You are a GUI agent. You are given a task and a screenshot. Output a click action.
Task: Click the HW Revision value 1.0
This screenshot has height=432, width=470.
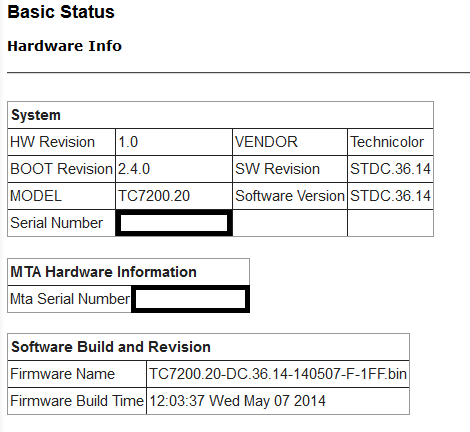click(x=128, y=142)
